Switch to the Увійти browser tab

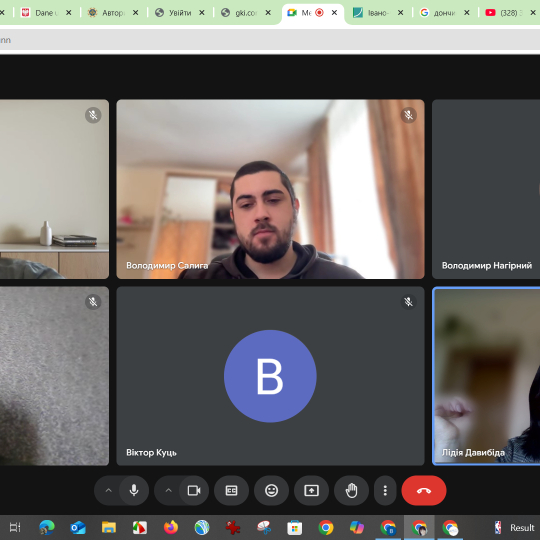(180, 13)
